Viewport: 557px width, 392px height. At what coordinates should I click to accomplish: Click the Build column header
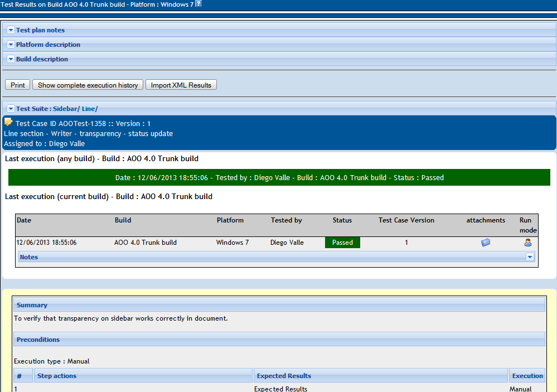point(123,220)
